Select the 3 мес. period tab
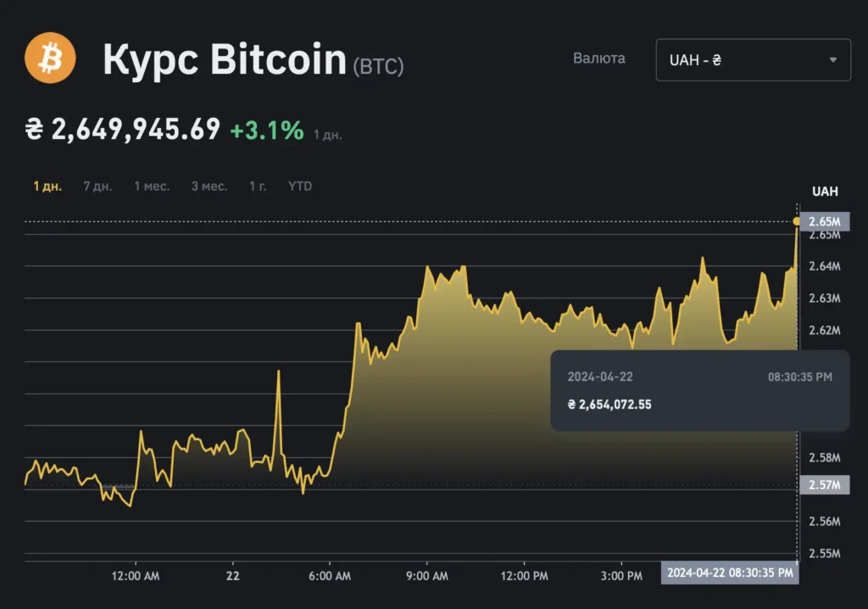 (x=209, y=186)
